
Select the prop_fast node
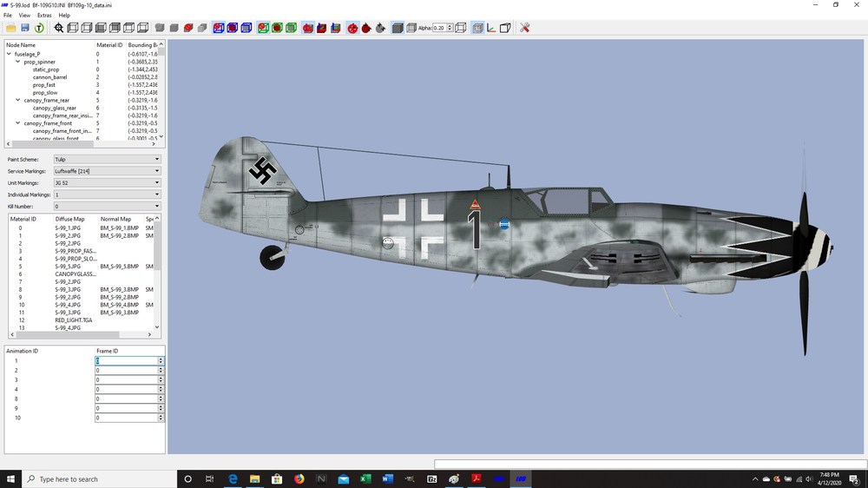(43, 85)
